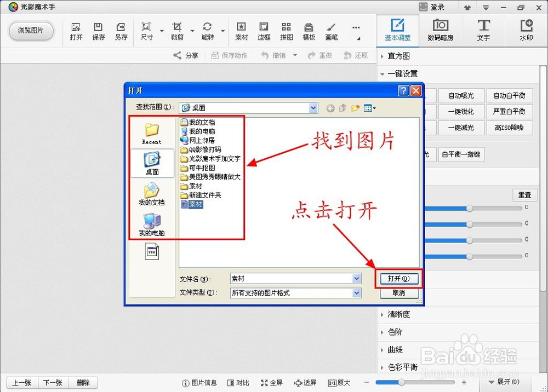Open the 撤销 history dropdown arrow
548x392 pixels.
click(x=295, y=55)
